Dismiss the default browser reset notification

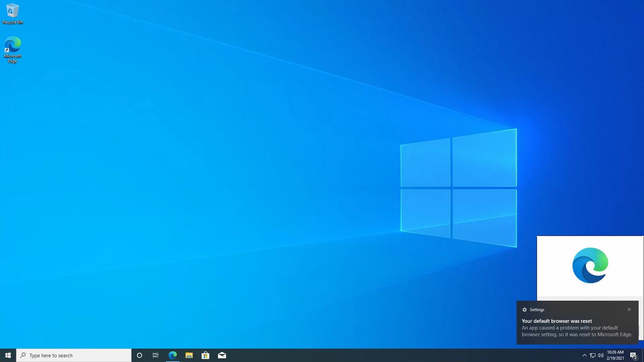[x=629, y=309]
